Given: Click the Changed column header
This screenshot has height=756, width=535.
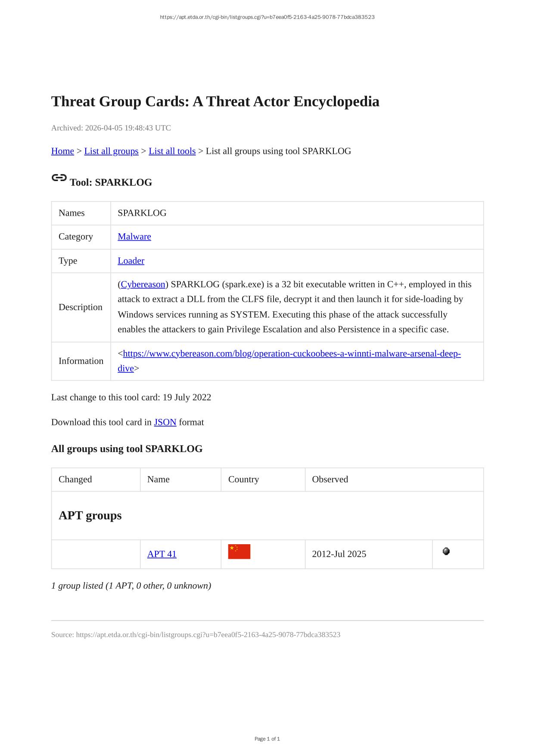Looking at the screenshot, I should (75, 480).
